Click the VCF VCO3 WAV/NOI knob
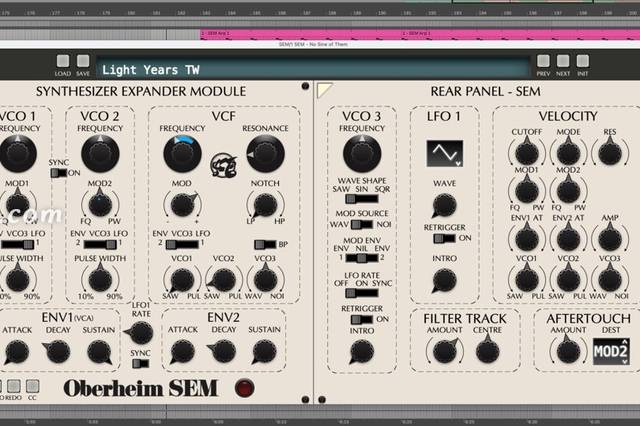The height and width of the screenshot is (426, 640). point(265,280)
